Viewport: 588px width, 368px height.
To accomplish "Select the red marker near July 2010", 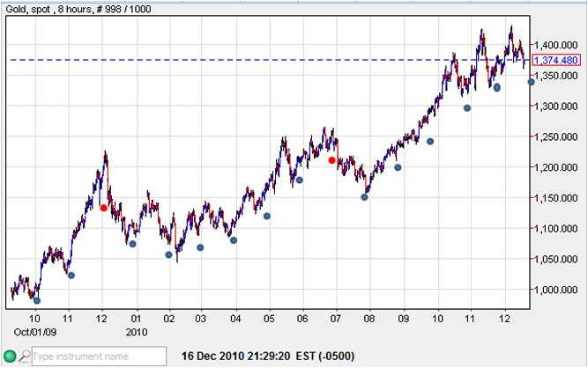I will 331,160.
